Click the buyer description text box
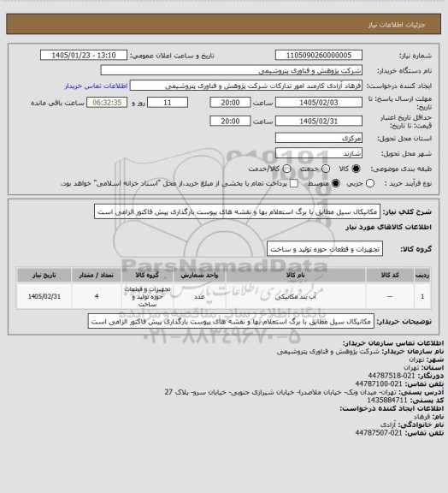The height and width of the screenshot is (493, 448). tap(231, 322)
